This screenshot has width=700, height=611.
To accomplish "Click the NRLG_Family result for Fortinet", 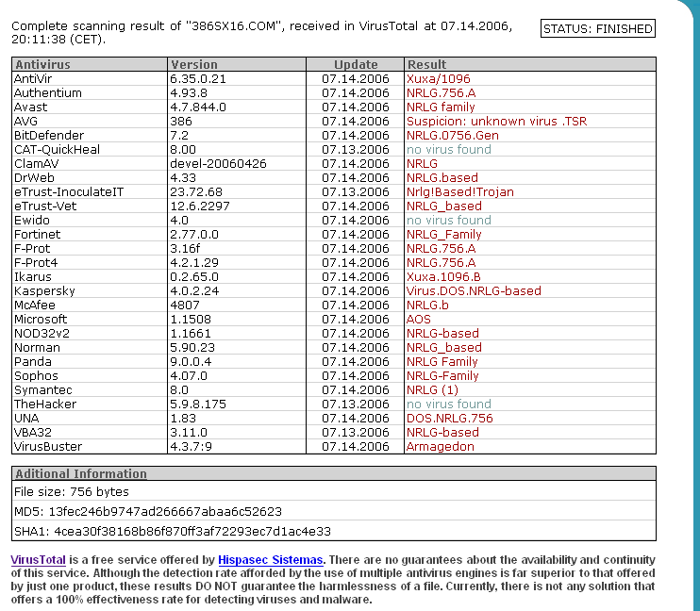I will click(443, 235).
